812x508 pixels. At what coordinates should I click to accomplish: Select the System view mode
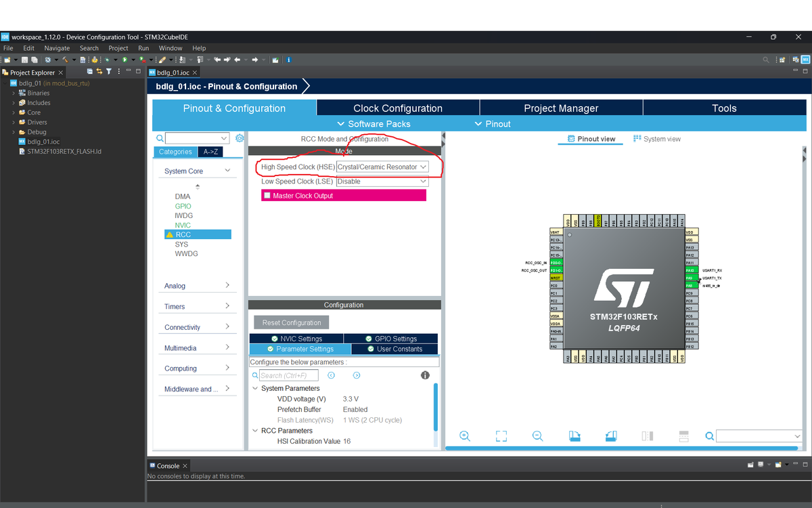point(657,139)
